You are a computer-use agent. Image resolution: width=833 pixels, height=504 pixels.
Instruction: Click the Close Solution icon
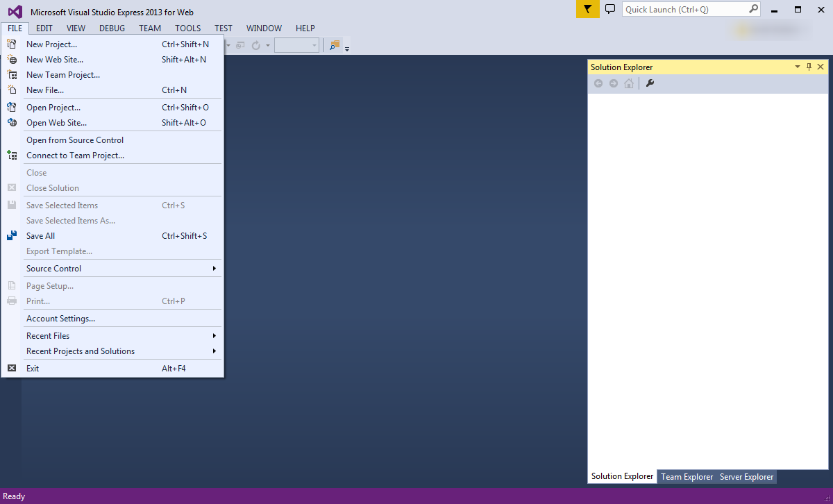click(x=12, y=188)
